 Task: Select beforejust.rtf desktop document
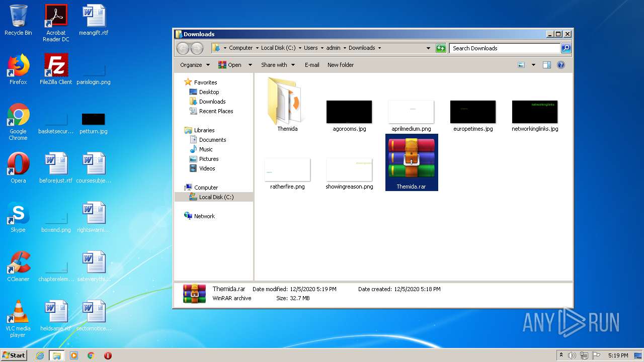pyautogui.click(x=56, y=168)
